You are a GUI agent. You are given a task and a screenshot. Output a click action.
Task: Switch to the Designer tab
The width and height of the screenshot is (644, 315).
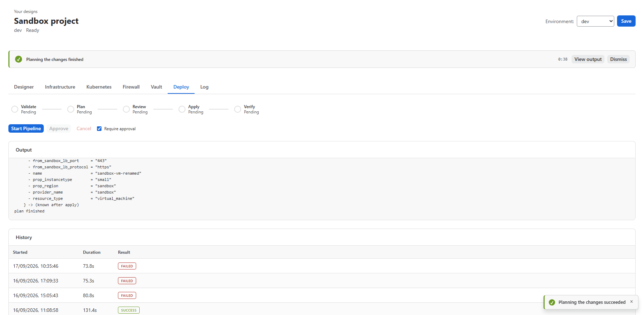click(24, 87)
